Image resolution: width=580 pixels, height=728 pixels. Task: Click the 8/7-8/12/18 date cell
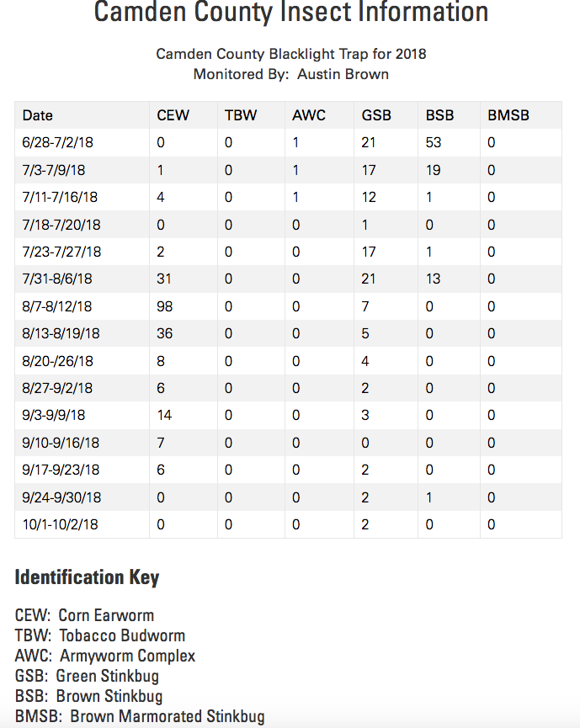[57, 306]
